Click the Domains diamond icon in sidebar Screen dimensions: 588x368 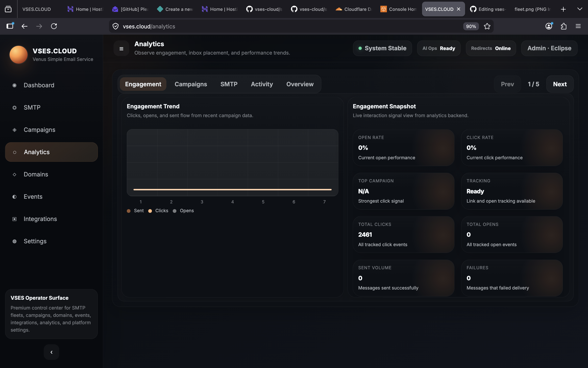coord(14,175)
